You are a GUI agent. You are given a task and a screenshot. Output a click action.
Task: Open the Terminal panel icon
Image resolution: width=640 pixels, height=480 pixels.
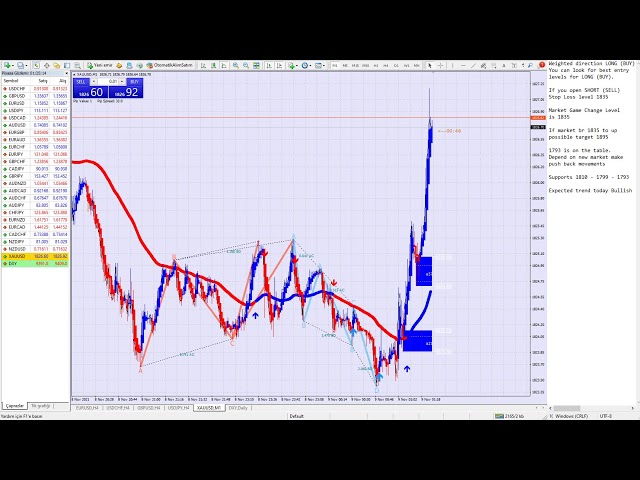(x=68, y=65)
